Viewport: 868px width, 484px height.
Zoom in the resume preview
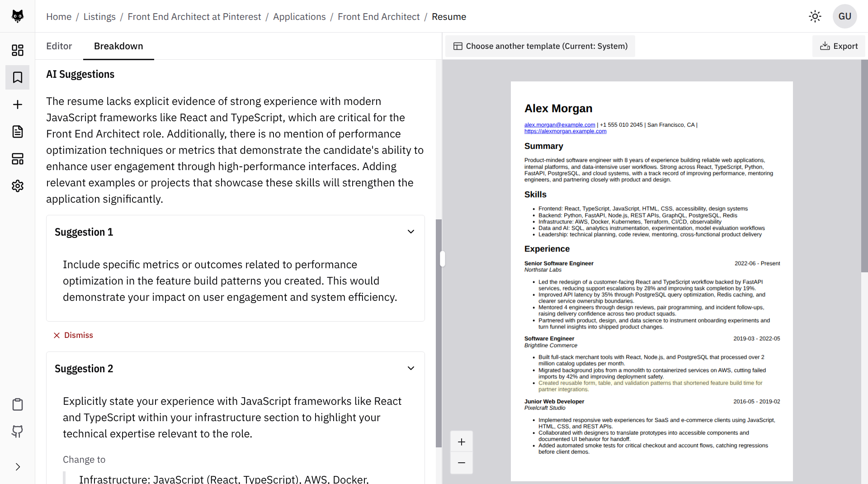(x=462, y=442)
